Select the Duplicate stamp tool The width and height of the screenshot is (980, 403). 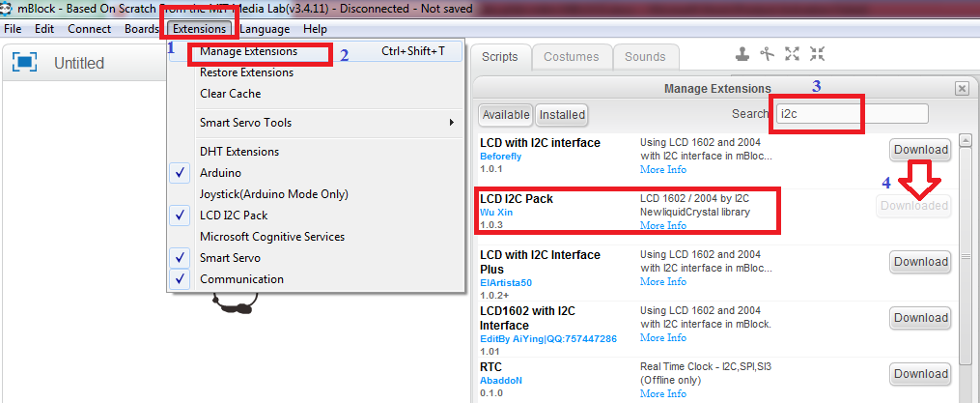coord(742,54)
